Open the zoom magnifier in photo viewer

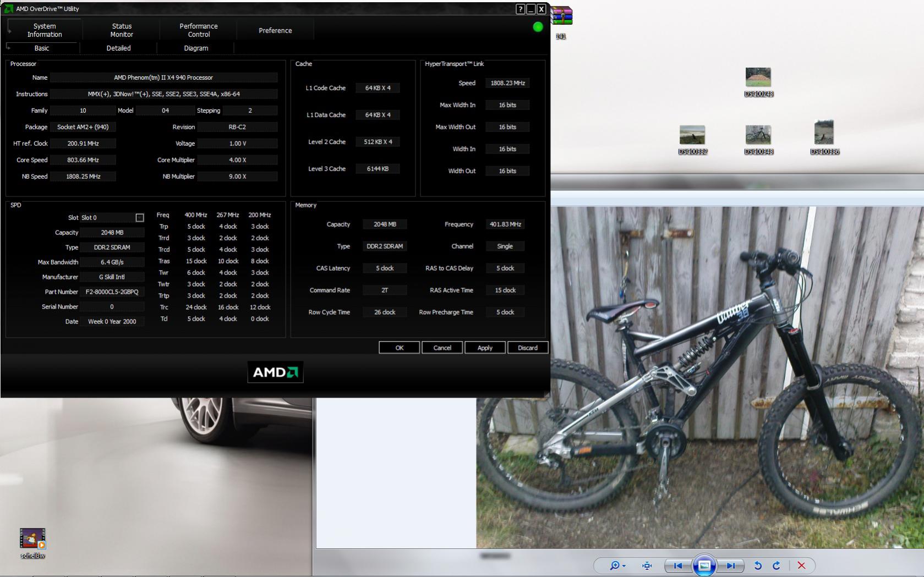617,565
